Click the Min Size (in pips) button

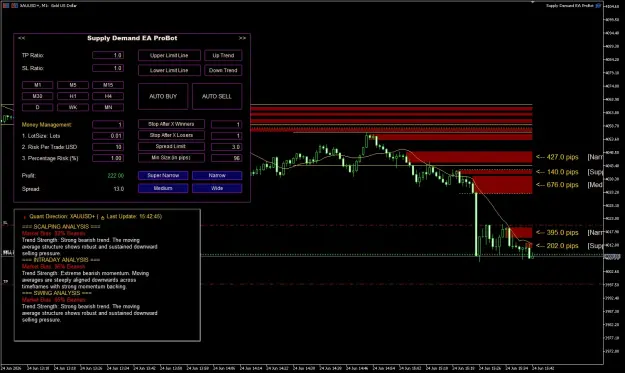pyautogui.click(x=171, y=158)
